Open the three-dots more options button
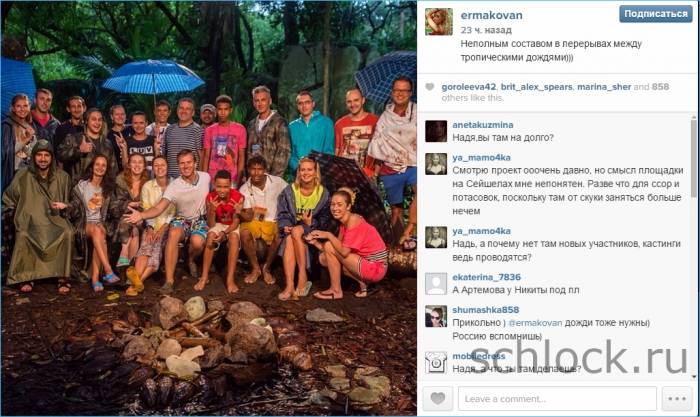Image resolution: width=700 pixels, height=417 pixels. point(677,398)
